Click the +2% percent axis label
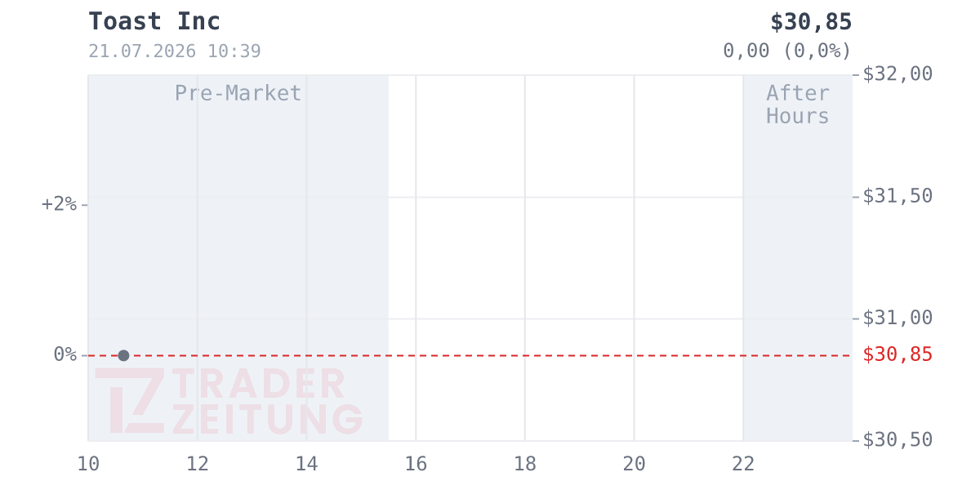This screenshot has width=980, height=490. (59, 204)
